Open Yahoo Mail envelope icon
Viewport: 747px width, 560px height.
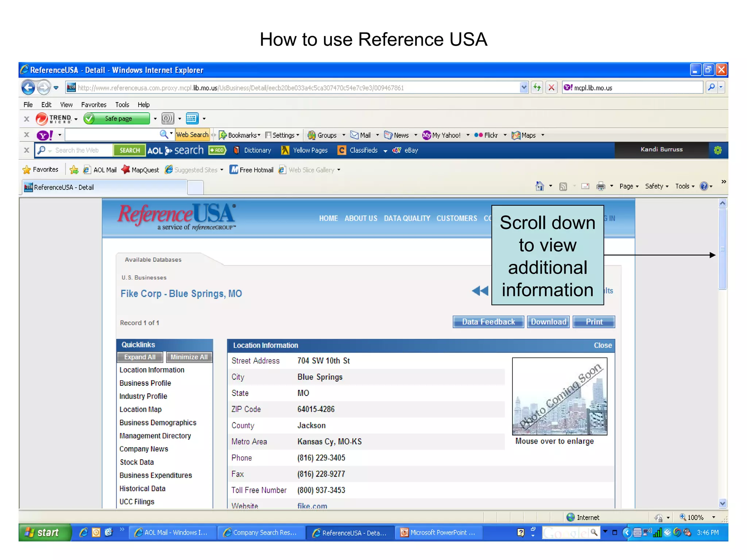[354, 135]
